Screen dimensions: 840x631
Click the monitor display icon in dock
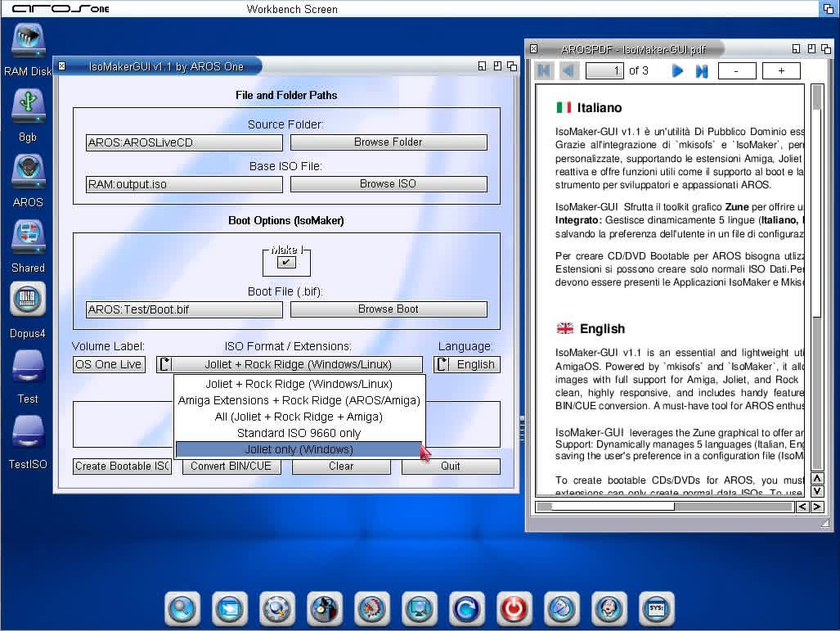point(419,608)
